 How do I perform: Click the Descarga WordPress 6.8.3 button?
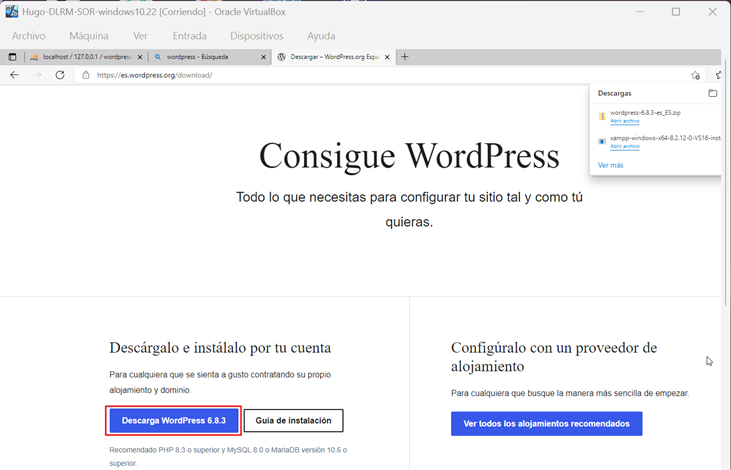(x=174, y=421)
